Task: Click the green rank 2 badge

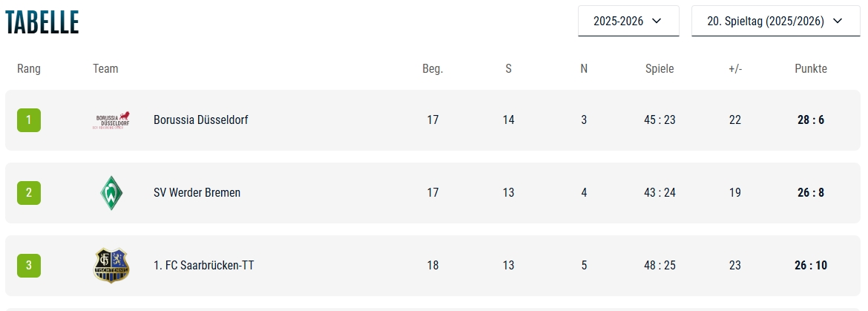Action: pos(29,193)
